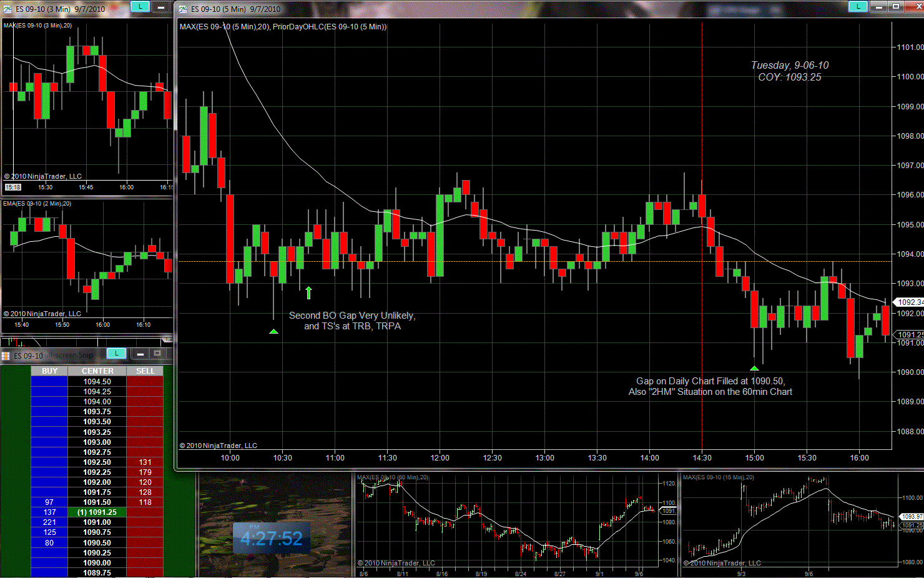Click the BUY column header

[x=49, y=371]
